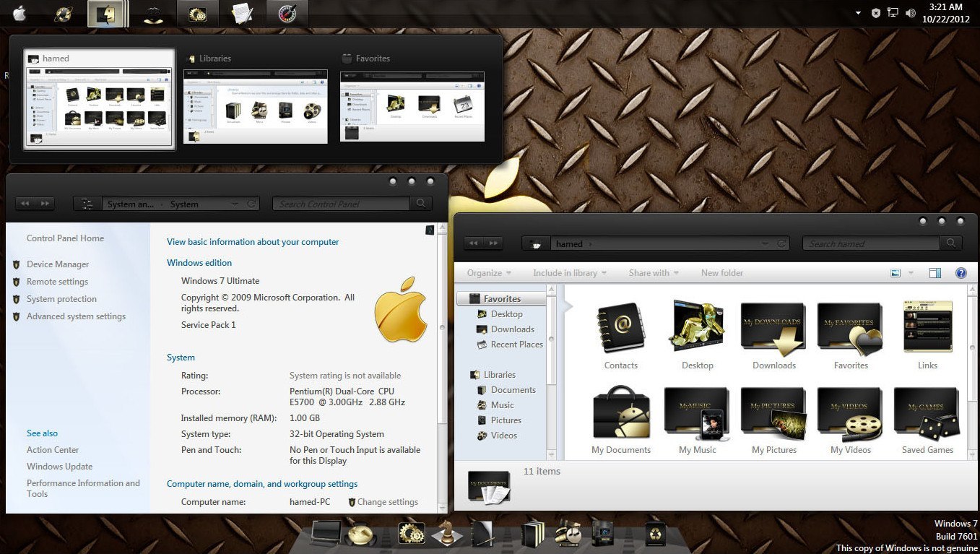Image resolution: width=980 pixels, height=554 pixels.
Task: Expand the Share with dropdown
Action: coord(652,273)
